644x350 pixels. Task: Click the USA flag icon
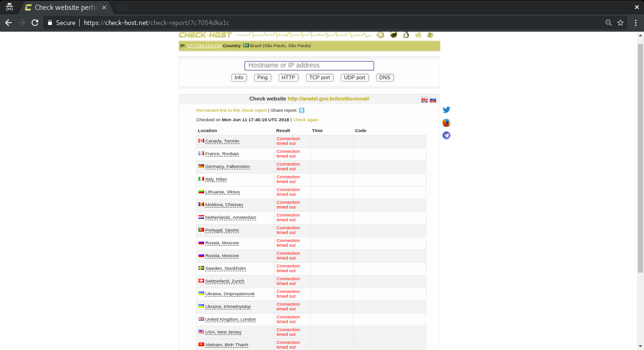(201, 332)
